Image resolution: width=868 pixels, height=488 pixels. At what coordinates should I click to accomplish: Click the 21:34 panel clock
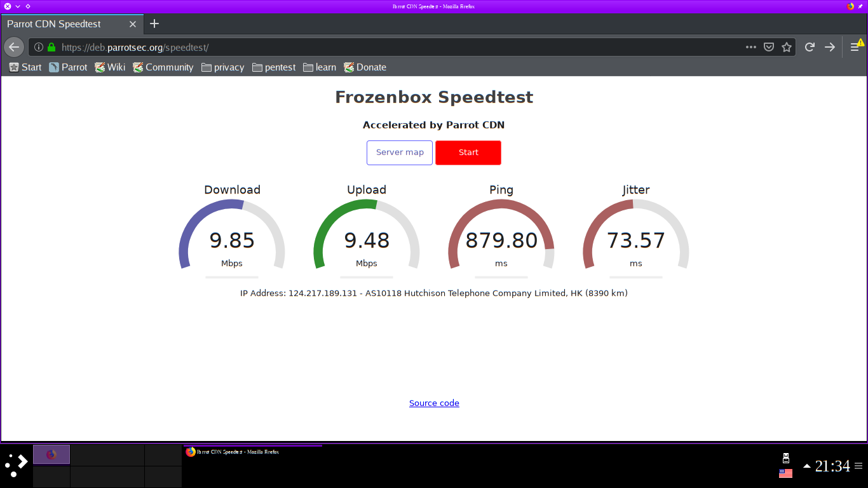point(832,466)
